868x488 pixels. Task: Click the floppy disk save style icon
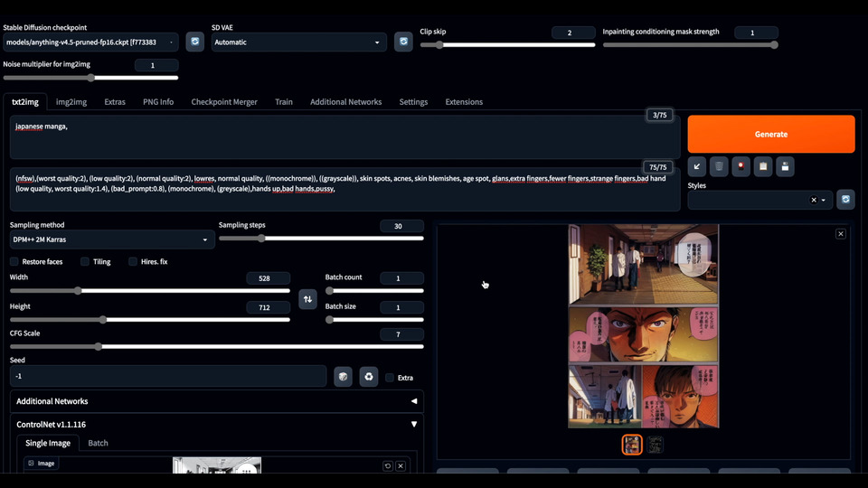pyautogui.click(x=785, y=166)
